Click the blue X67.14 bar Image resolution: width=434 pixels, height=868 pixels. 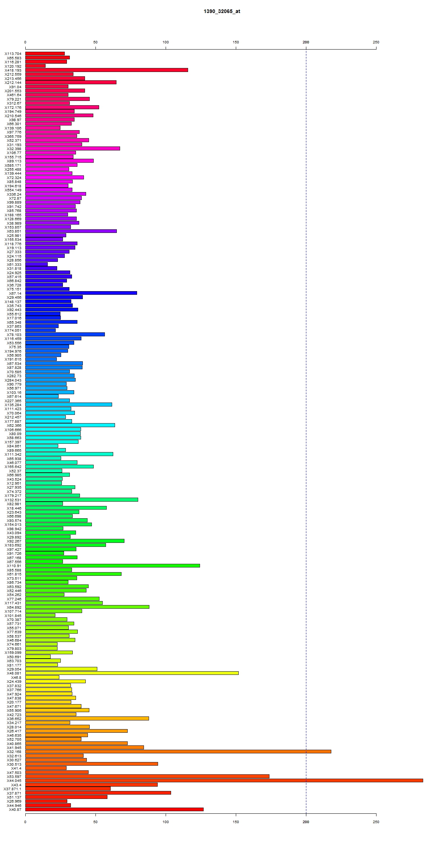pos(81,293)
